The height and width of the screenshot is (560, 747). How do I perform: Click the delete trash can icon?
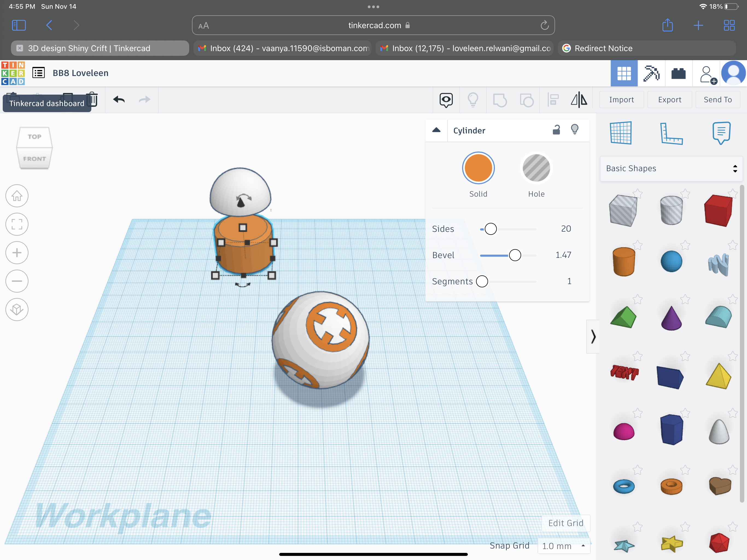tap(92, 99)
